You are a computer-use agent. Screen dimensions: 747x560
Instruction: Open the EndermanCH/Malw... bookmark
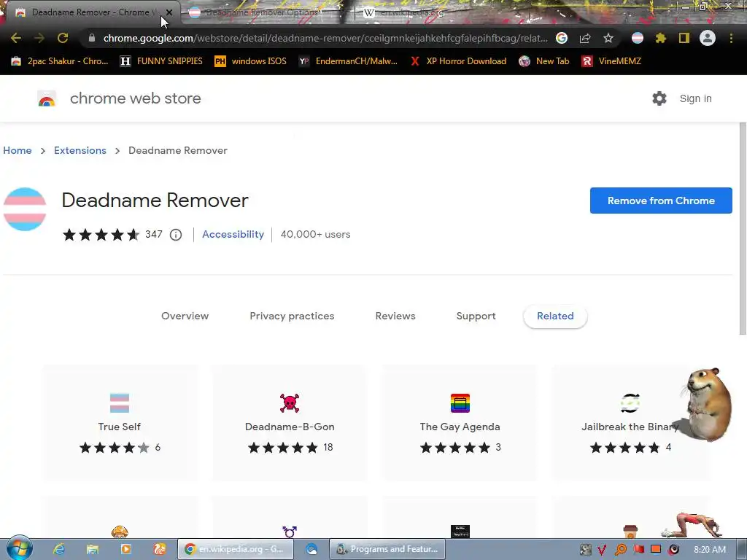tap(348, 61)
